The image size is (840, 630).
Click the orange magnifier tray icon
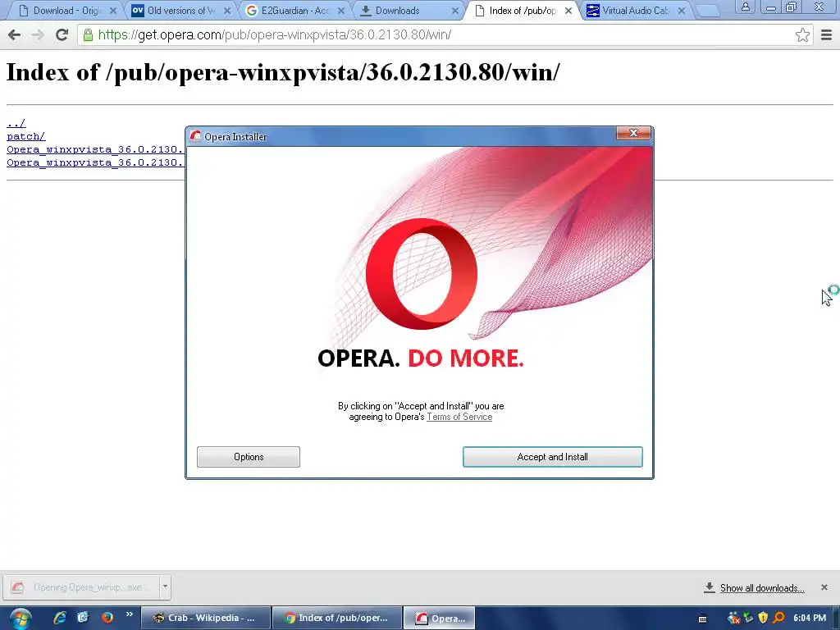[x=779, y=619]
